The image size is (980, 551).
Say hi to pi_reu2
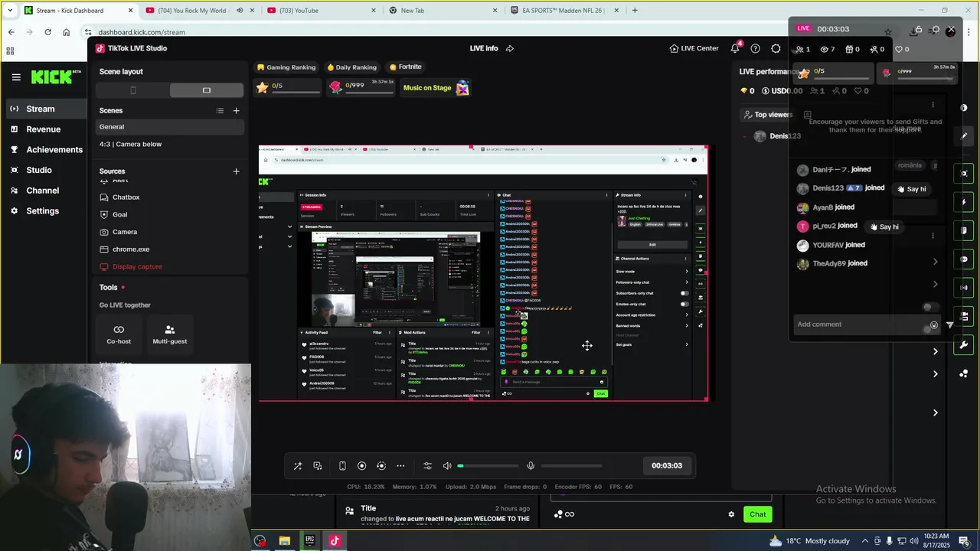(x=884, y=227)
